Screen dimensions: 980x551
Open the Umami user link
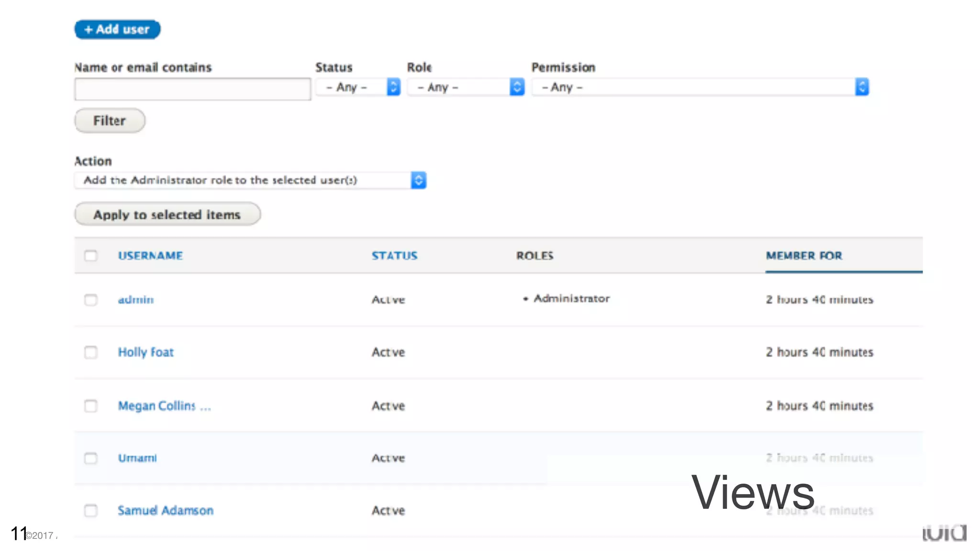pos(137,458)
